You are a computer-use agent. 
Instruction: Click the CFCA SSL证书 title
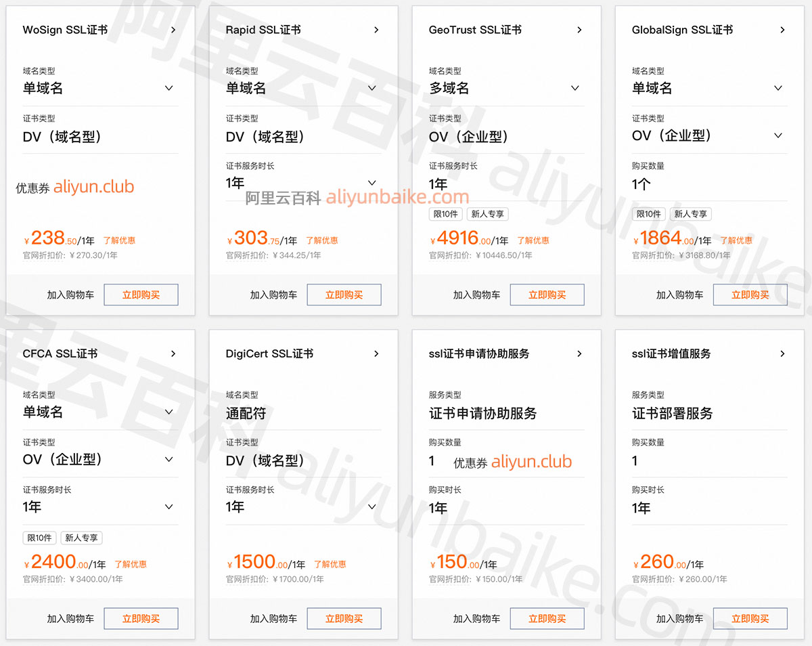pyautogui.click(x=60, y=353)
